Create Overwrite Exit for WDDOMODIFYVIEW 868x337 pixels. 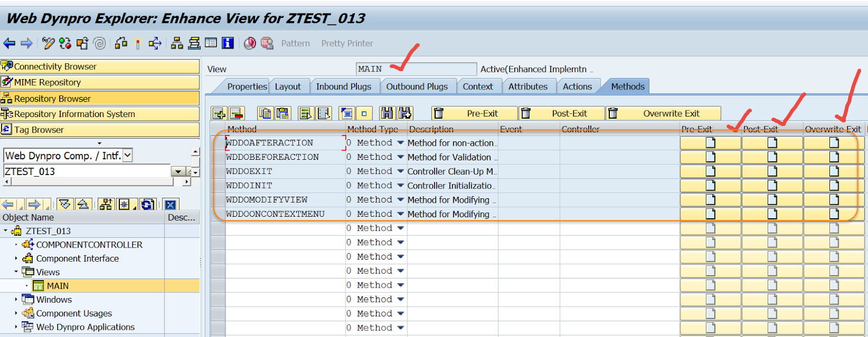[x=834, y=200]
